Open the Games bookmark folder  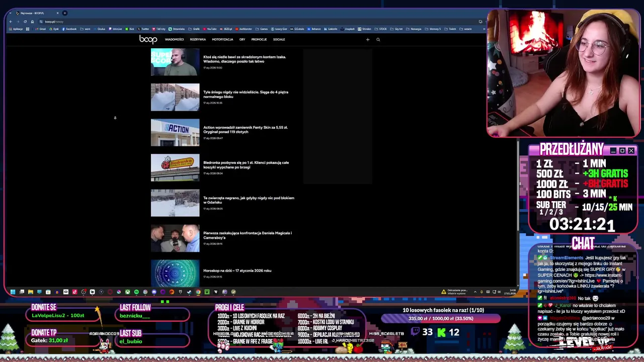262,29
